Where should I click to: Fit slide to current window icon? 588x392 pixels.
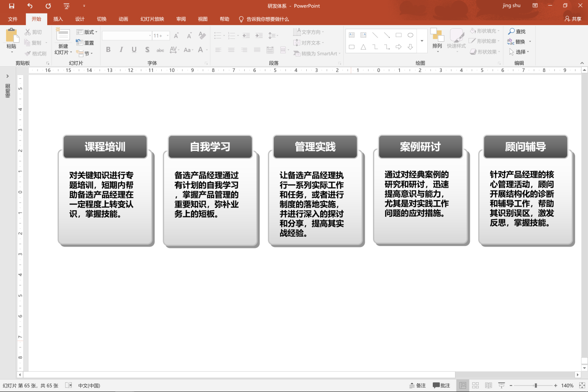click(582, 386)
